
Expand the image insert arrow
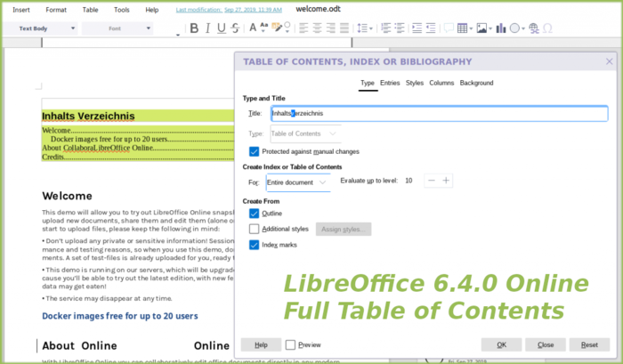pos(490,28)
